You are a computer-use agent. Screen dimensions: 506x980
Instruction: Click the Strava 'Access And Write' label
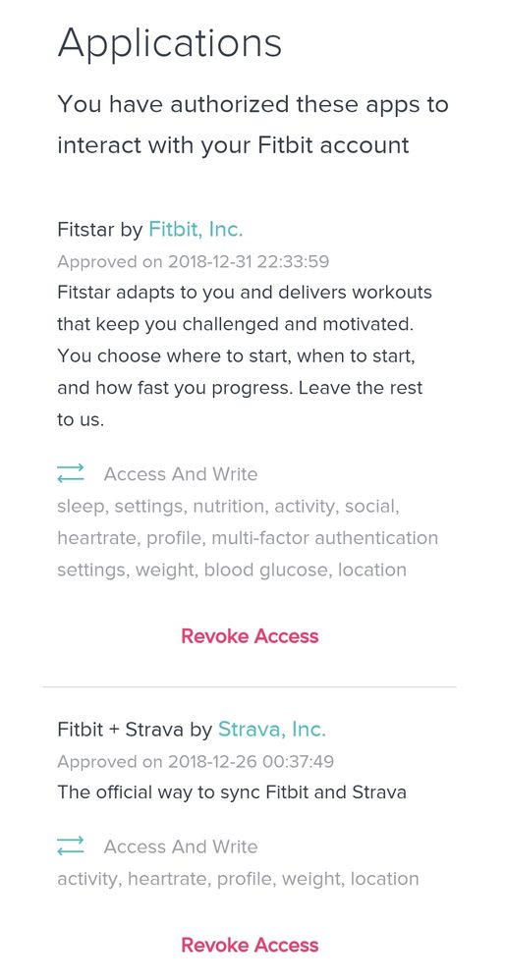(x=181, y=846)
